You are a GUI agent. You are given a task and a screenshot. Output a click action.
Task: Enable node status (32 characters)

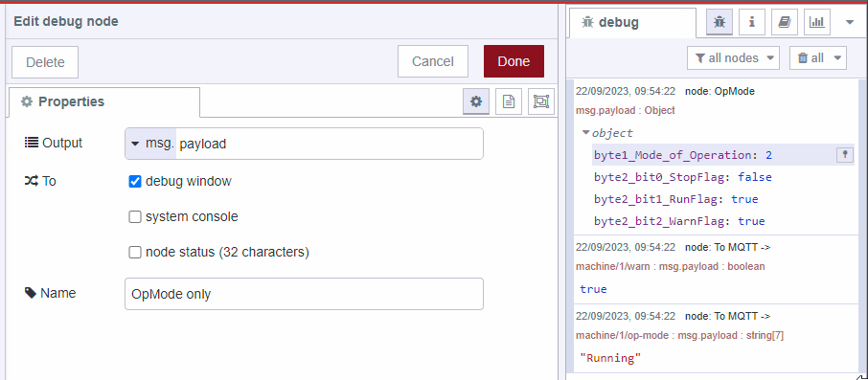click(135, 253)
